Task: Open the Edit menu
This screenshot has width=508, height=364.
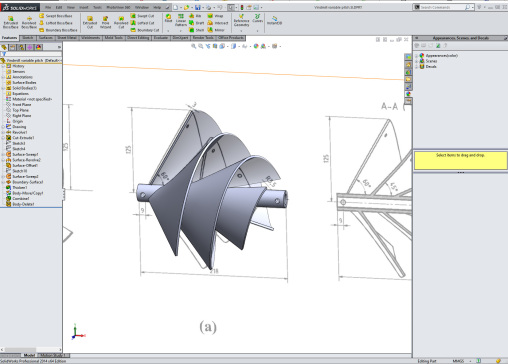Action: (59, 7)
